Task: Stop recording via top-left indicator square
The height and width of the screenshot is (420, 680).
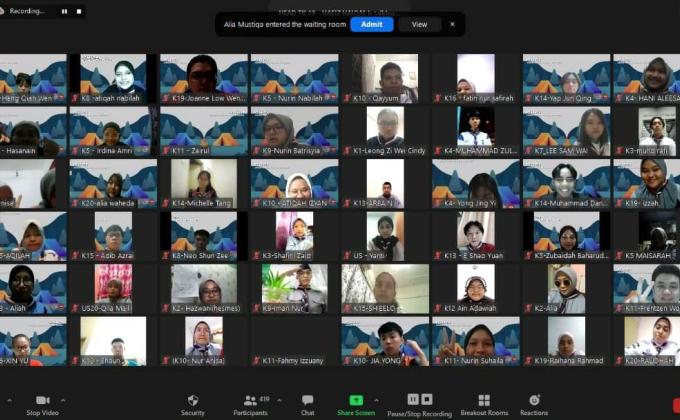Action: click(77, 11)
